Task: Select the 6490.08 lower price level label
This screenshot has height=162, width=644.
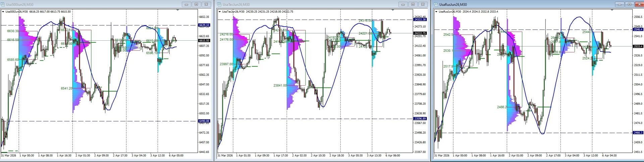Action: coord(204,121)
